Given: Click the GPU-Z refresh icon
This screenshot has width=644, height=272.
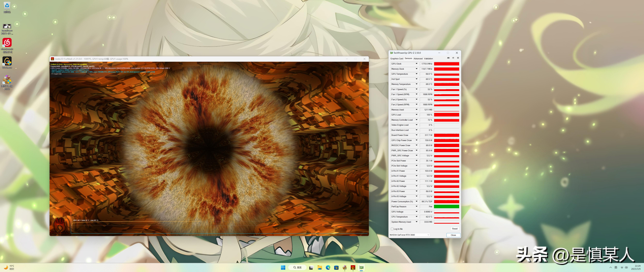Looking at the screenshot, I should (453, 58).
